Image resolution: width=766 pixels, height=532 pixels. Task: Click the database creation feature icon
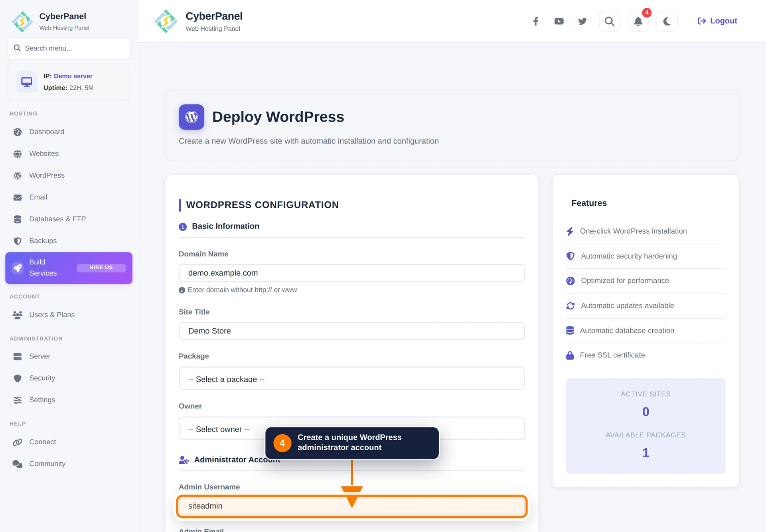pos(570,331)
